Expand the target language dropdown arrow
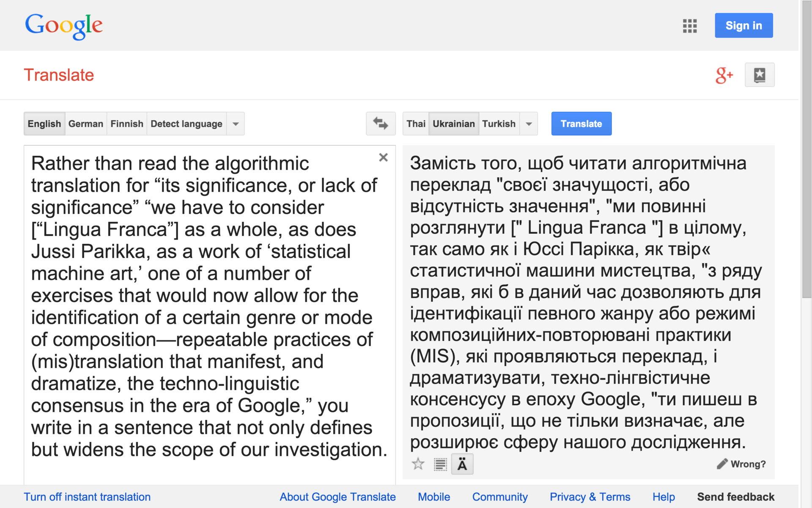This screenshot has width=812, height=508. click(x=529, y=124)
